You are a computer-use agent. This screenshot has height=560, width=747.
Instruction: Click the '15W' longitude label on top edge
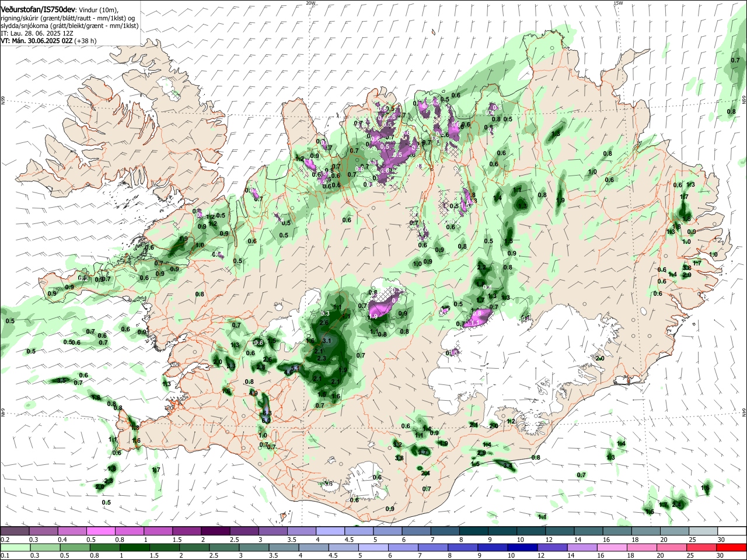(x=618, y=3)
